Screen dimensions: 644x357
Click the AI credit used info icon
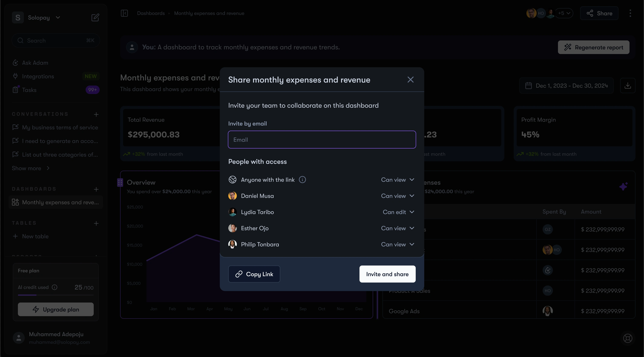(x=55, y=287)
